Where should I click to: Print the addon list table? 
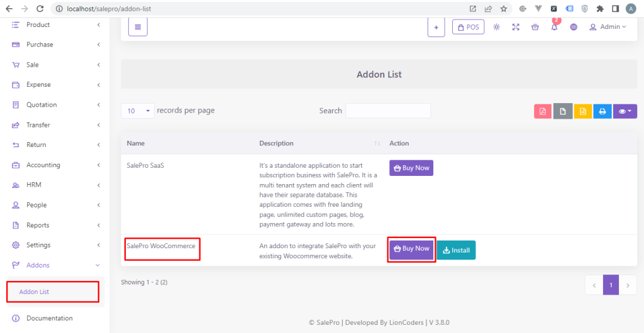[x=602, y=111]
